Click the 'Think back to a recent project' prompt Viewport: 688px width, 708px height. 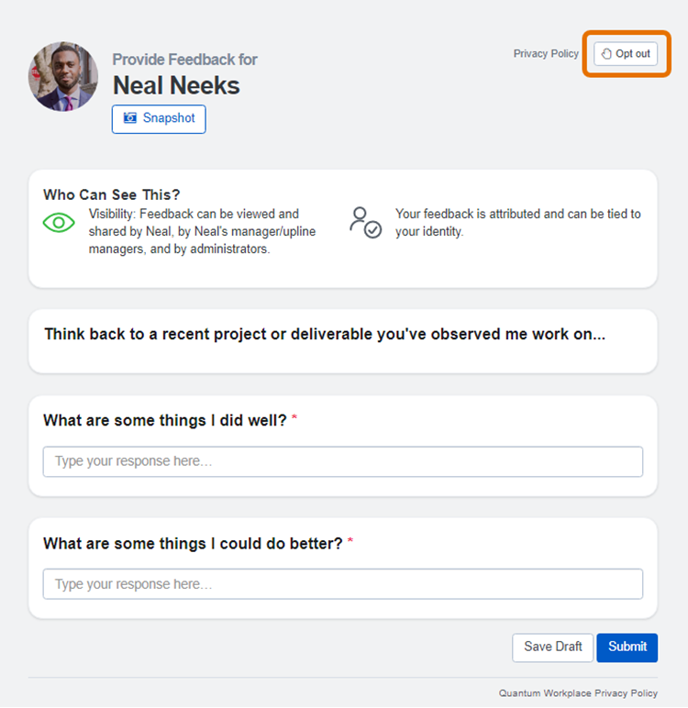(x=325, y=334)
